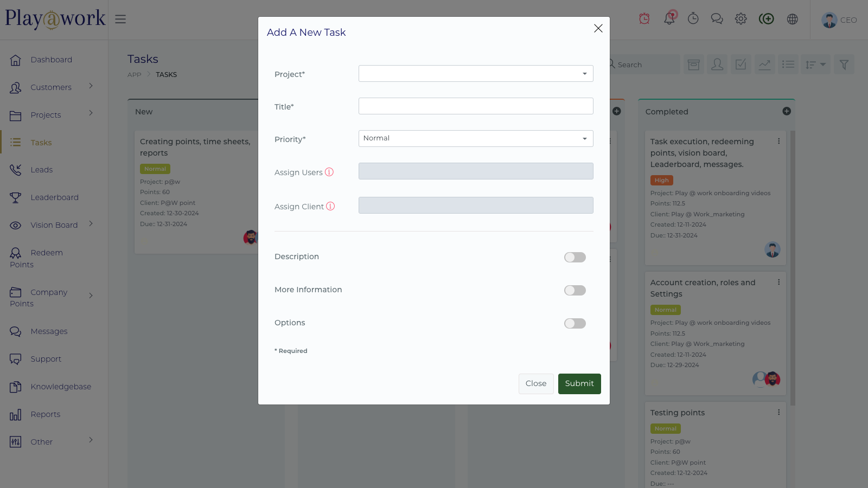Image resolution: width=868 pixels, height=488 pixels.
Task: Open the notifications bell icon
Action: (669, 19)
